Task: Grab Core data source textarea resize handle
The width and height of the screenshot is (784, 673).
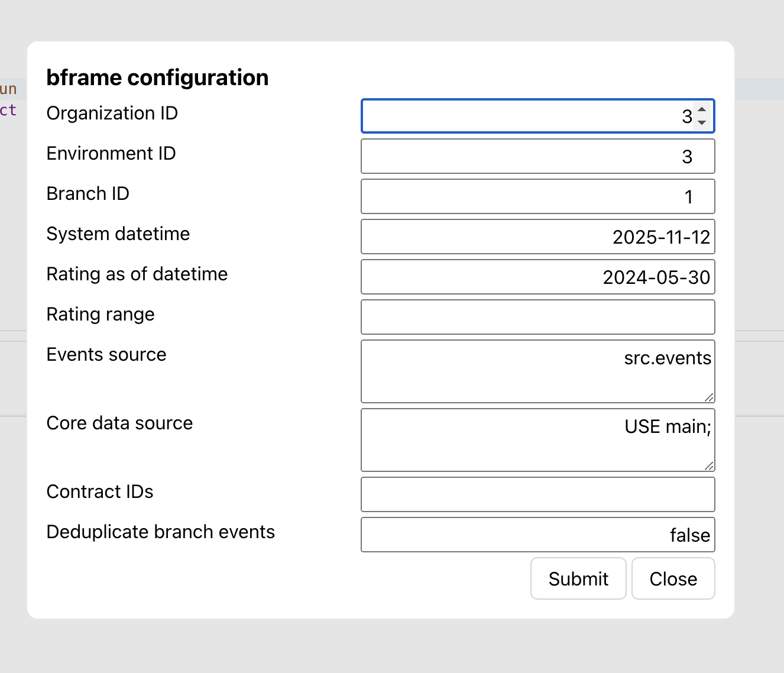Action: 709,466
